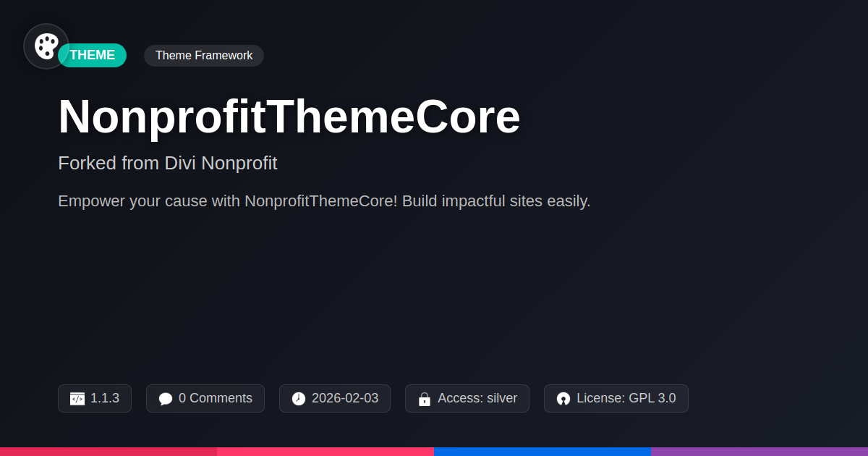
Task: Click the pink bottom bar segment
Action: tap(325, 451)
